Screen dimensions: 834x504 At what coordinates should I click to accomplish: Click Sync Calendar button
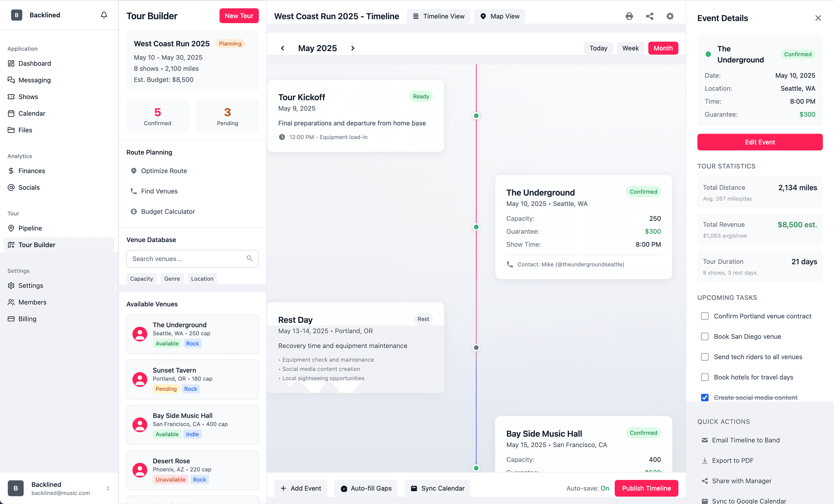pos(437,488)
